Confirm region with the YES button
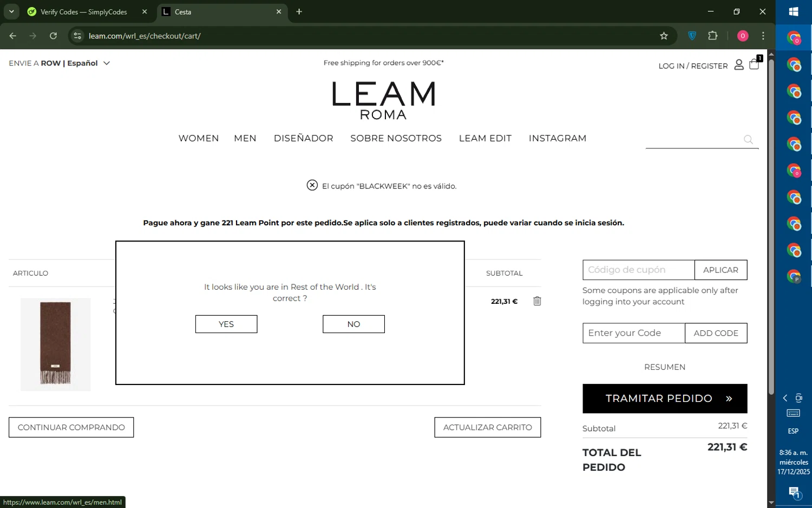This screenshot has height=508, width=812. (226, 324)
